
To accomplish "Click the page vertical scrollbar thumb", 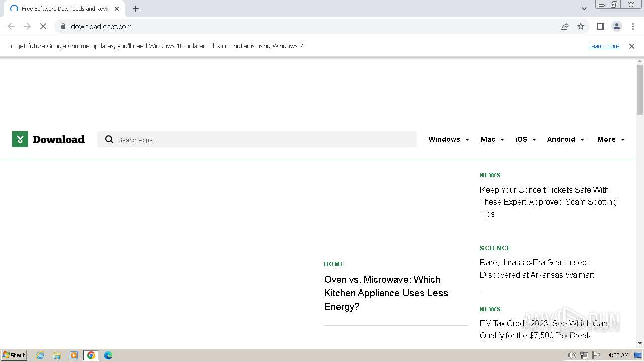I will click(640, 89).
